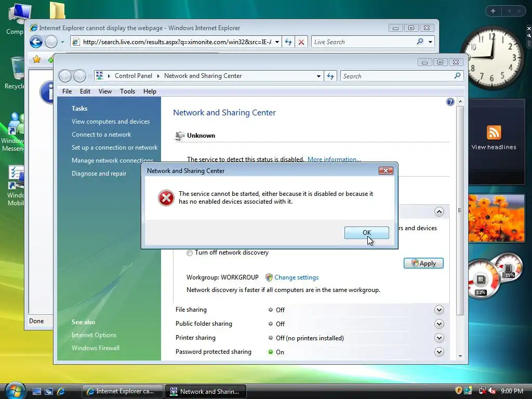This screenshot has height=399, width=532.
Task: Click OK in the error dialog
Action: click(x=366, y=232)
